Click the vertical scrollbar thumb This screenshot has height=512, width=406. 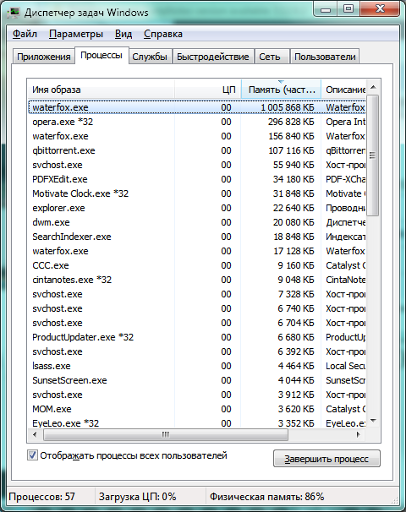click(373, 155)
